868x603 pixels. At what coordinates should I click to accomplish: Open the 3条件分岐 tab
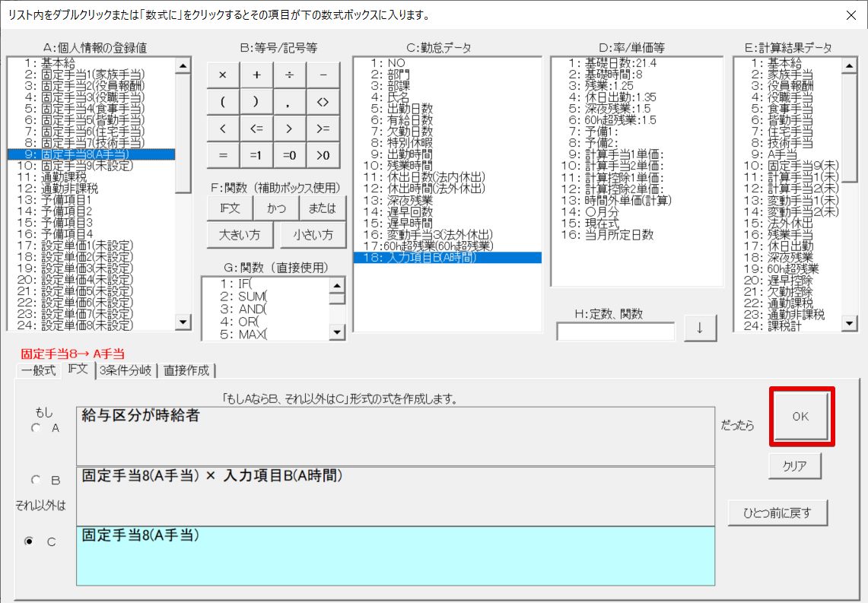[126, 371]
